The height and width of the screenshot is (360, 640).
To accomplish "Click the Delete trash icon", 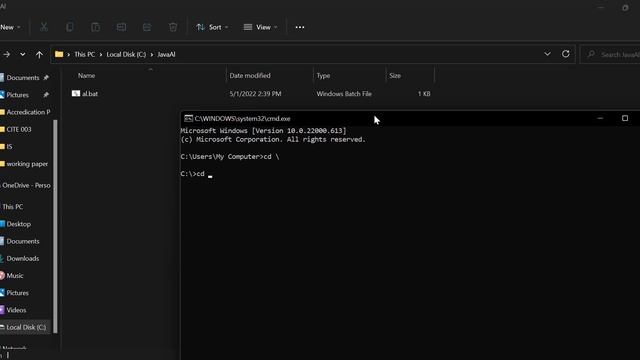I will point(173,27).
